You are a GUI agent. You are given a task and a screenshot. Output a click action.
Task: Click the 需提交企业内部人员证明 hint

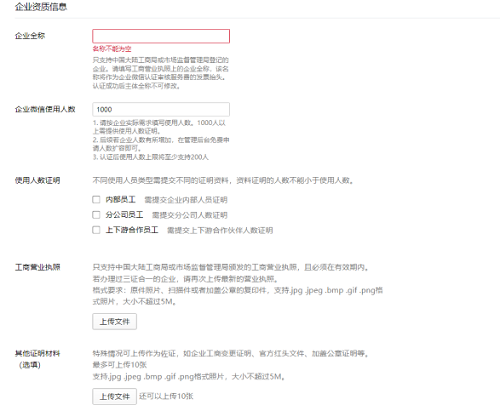[x=186, y=200]
